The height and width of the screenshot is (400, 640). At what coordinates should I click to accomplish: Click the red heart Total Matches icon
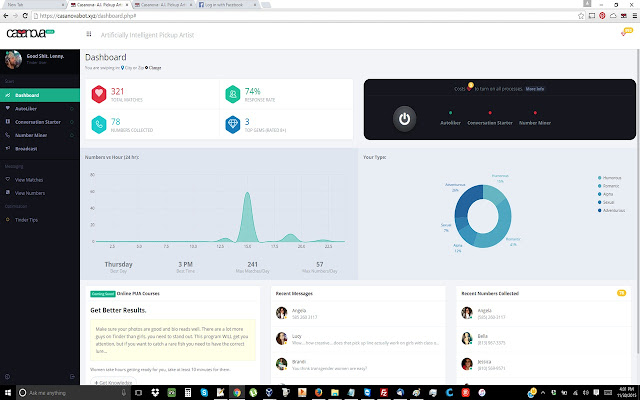tap(99, 94)
